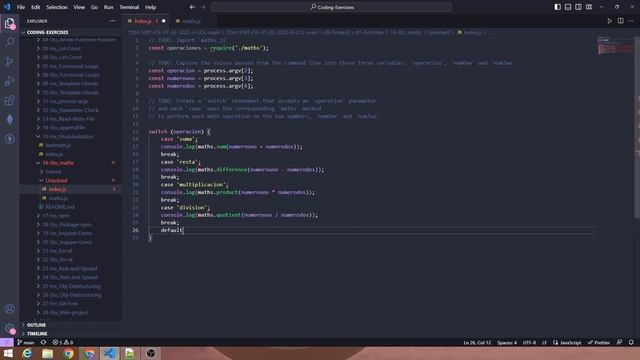
Task: Click the Coding-Exercises command center search box
Action: point(332,7)
